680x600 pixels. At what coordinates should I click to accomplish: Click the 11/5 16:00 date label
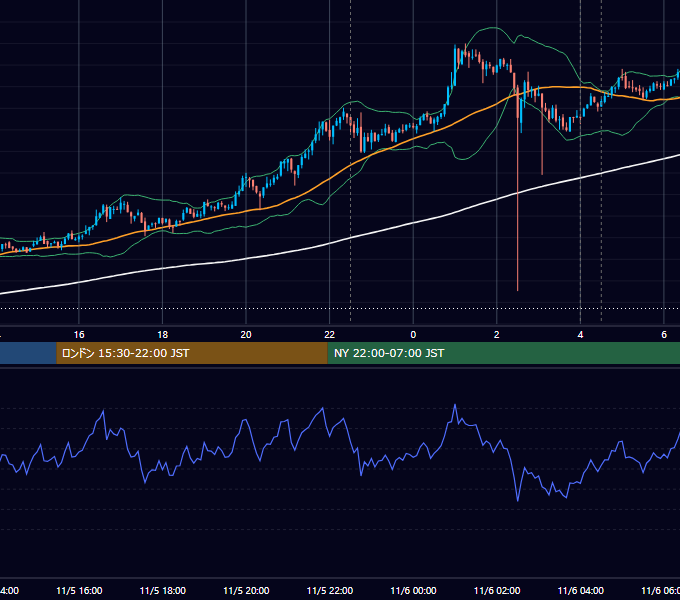pos(79,591)
